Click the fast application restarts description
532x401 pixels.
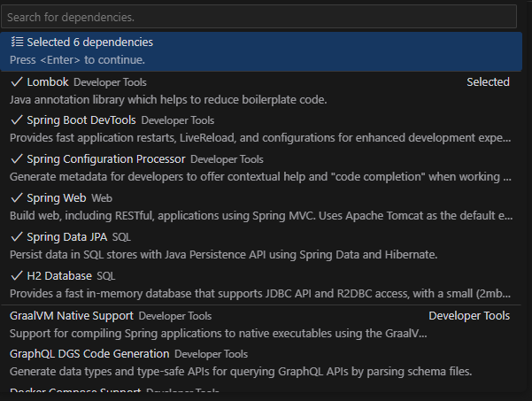[x=260, y=138]
